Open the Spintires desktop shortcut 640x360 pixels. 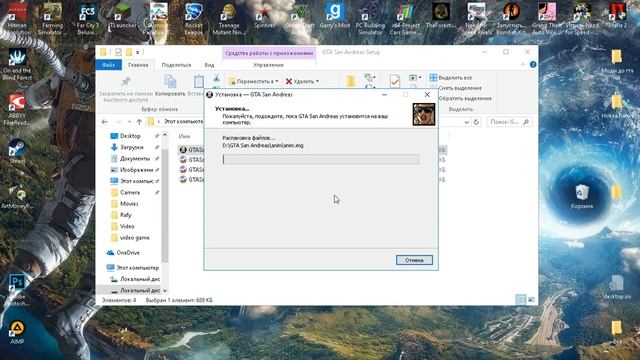click(264, 16)
